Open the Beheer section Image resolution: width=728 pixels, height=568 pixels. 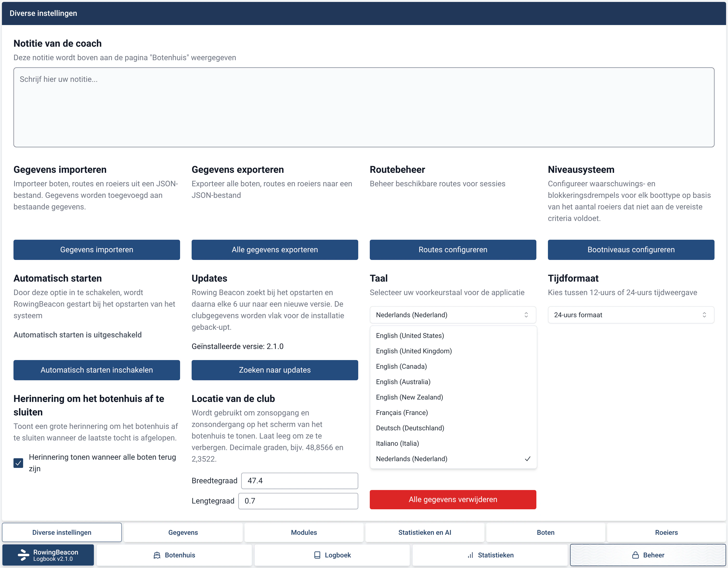click(648, 555)
